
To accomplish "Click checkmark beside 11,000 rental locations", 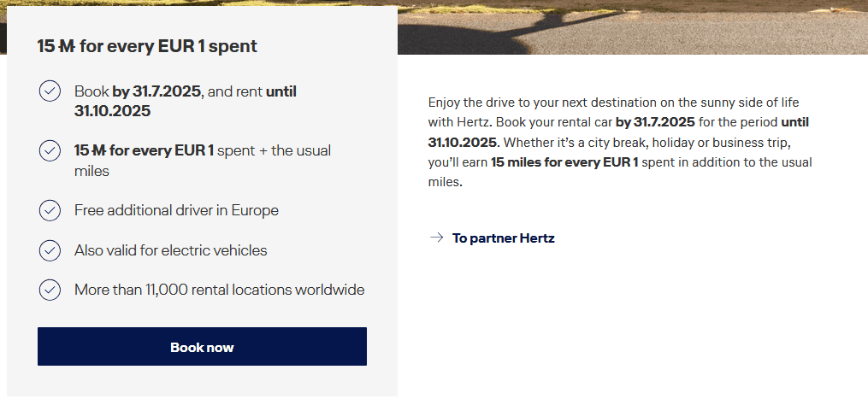I will coord(50,290).
